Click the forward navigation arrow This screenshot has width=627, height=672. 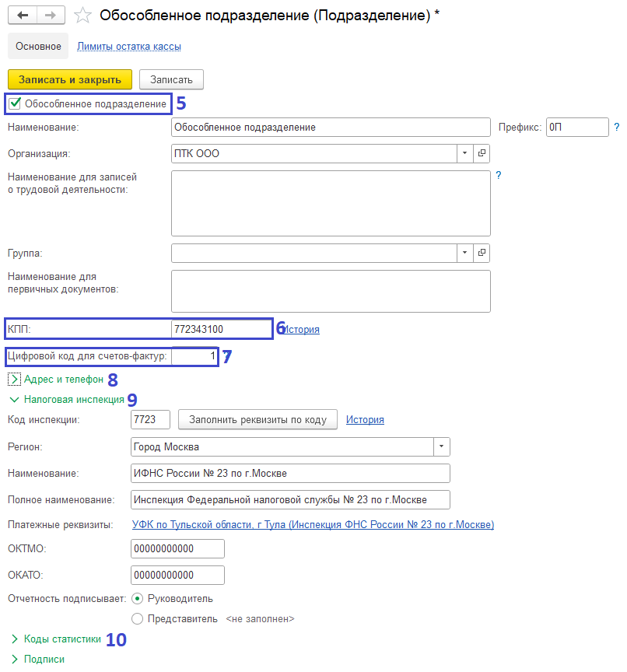coord(51,16)
